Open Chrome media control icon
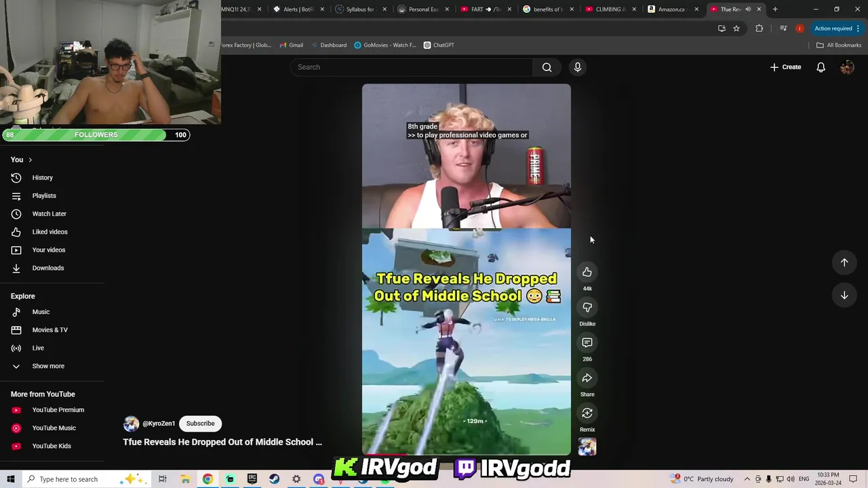 pos(783,28)
